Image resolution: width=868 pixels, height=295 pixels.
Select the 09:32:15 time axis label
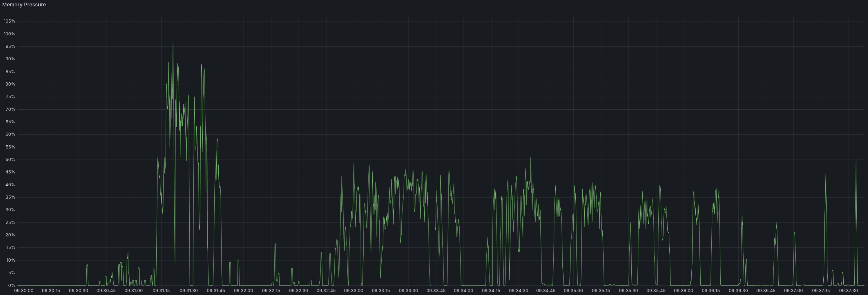pyautogui.click(x=271, y=291)
